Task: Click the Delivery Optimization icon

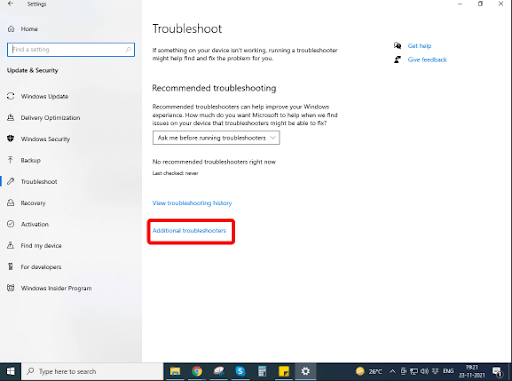Action: (11, 117)
